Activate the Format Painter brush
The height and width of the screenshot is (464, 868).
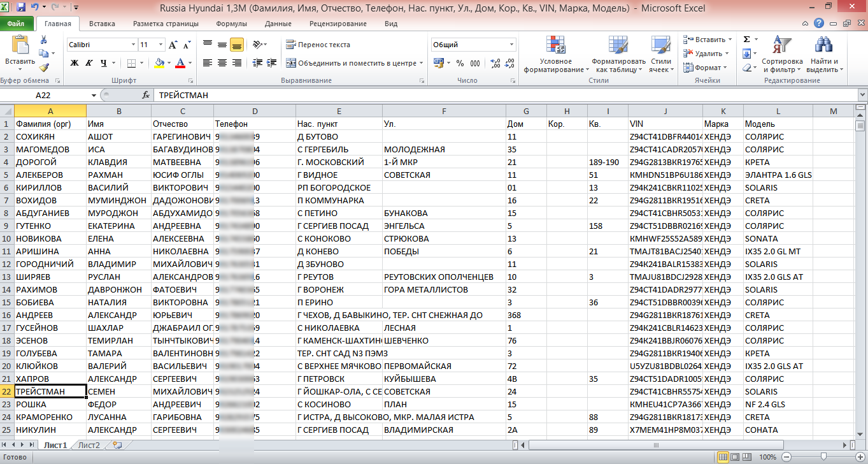pos(43,68)
